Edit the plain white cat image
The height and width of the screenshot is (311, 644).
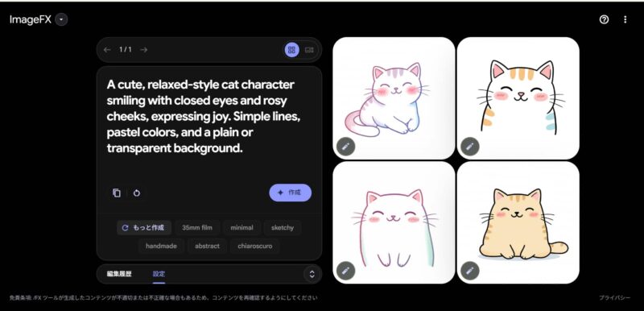point(346,271)
